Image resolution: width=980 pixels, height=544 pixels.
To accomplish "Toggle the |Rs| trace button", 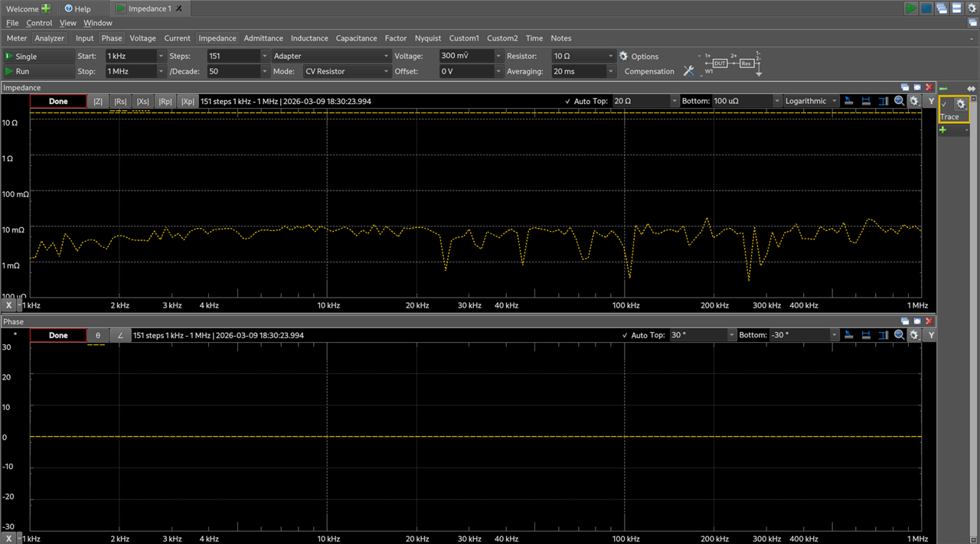I will tap(120, 101).
